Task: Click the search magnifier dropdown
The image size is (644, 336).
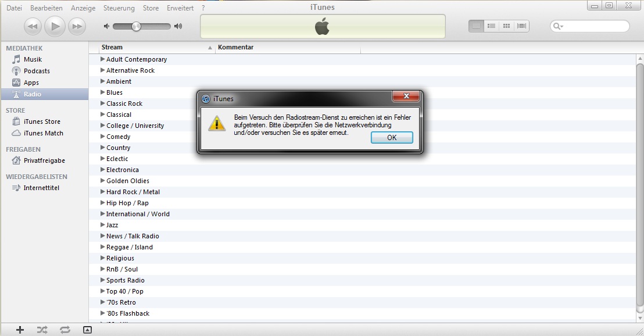Action: coord(558,26)
